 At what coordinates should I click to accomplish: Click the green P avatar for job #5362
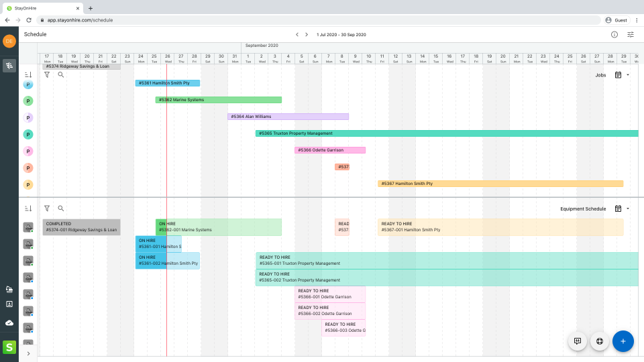point(28,101)
